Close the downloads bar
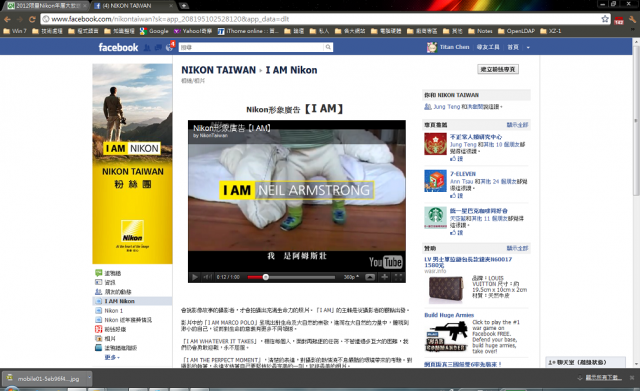The width and height of the screenshot is (640, 391). pos(632,378)
